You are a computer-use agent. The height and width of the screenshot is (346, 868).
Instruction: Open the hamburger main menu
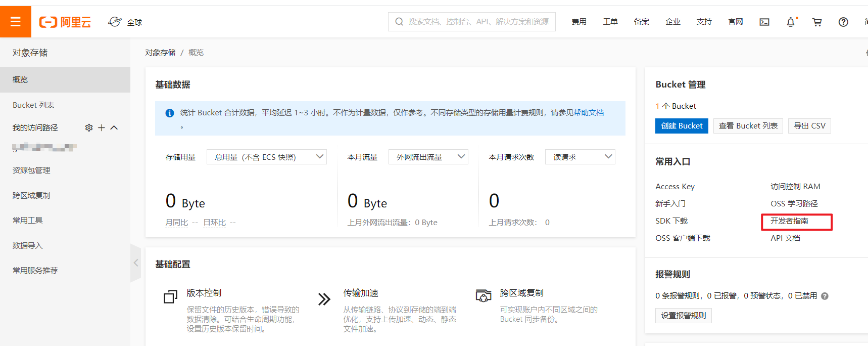click(16, 22)
